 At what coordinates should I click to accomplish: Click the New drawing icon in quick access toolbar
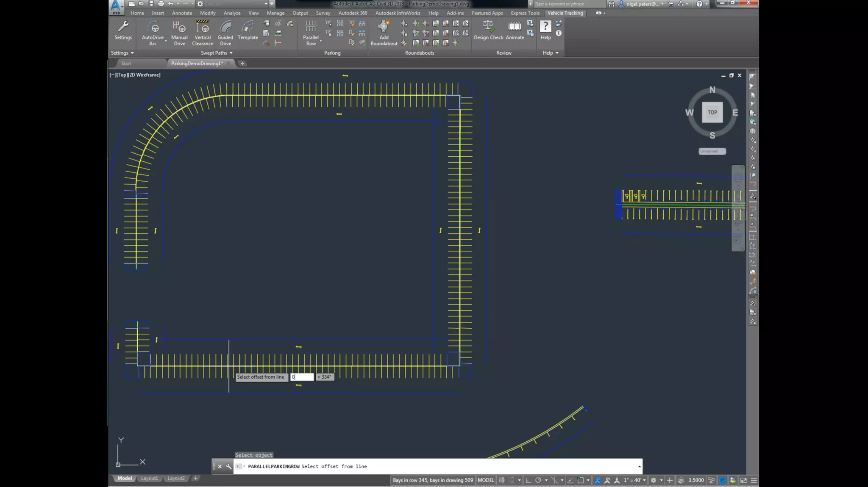click(x=132, y=4)
